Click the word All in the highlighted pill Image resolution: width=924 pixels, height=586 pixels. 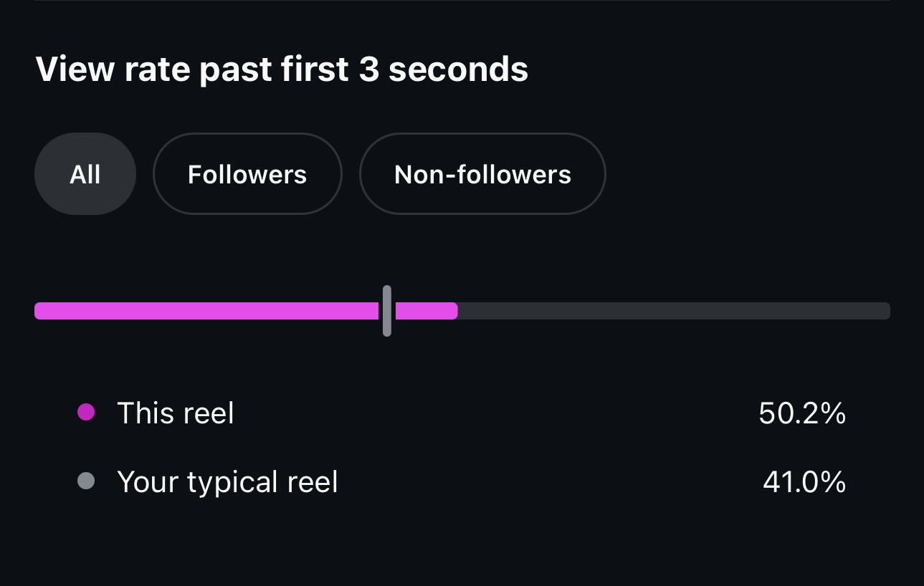[x=85, y=174]
